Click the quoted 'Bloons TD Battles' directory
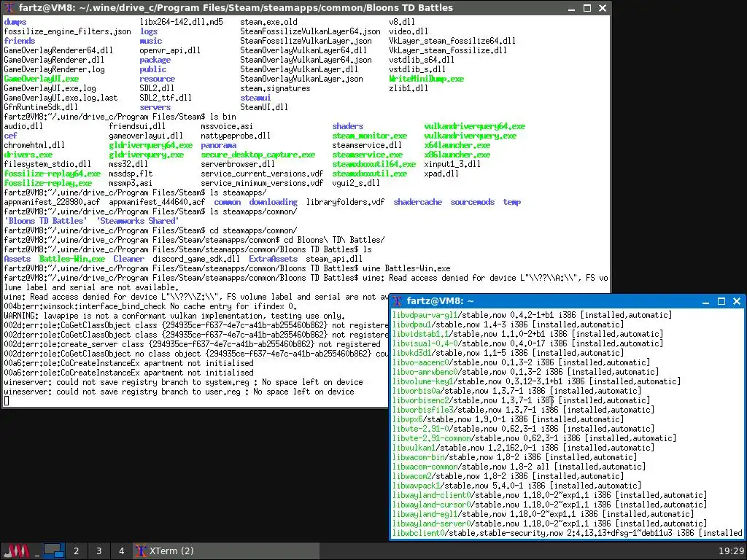Viewport: 747px width, 560px height. [x=45, y=221]
